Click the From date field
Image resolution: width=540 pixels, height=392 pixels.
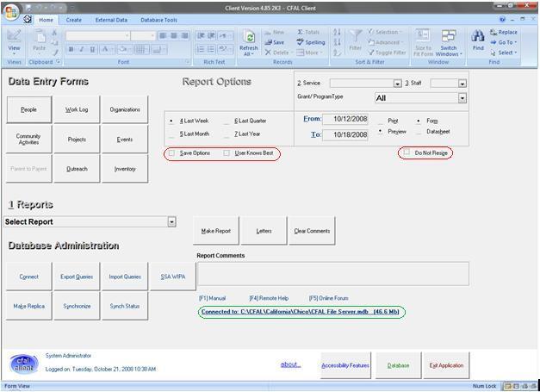pos(345,119)
